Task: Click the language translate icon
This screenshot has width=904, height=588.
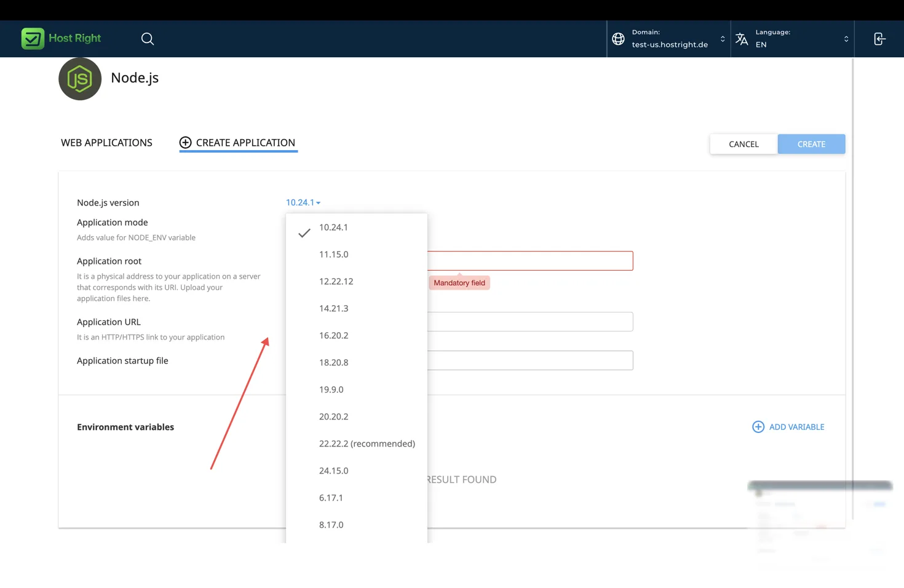Action: pos(742,39)
